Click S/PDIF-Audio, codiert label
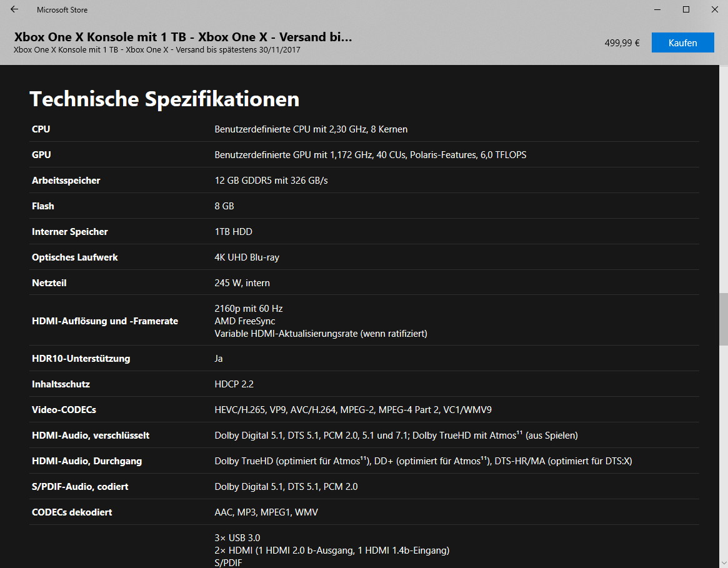Screen dimensions: 728x568 coord(80,486)
